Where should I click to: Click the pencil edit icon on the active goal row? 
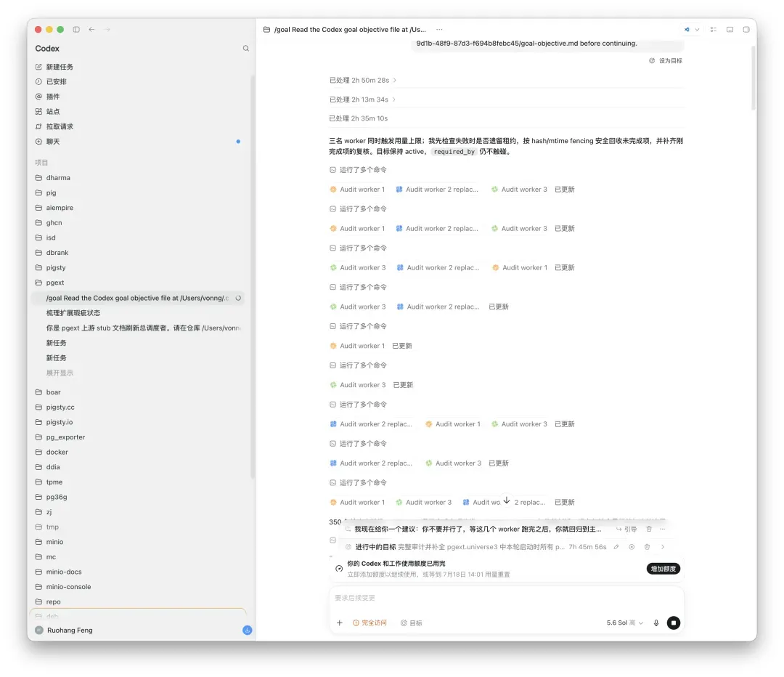coord(616,547)
